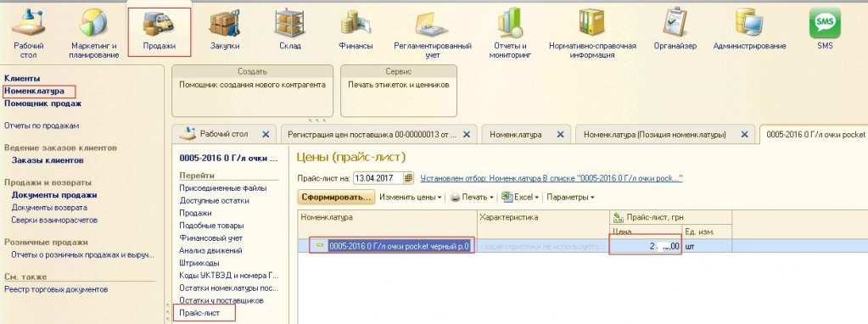
Task: Open Отчеты по продажам
Action: tap(42, 126)
